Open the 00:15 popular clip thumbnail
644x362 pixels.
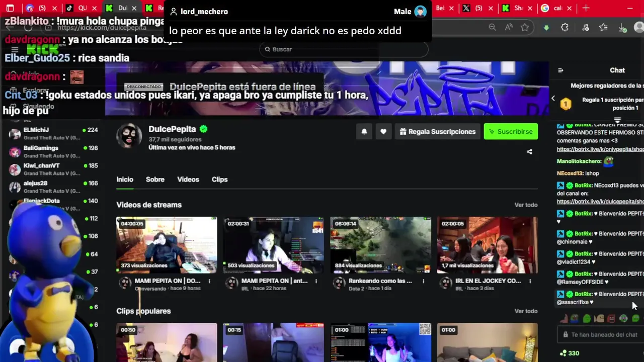[274, 342]
